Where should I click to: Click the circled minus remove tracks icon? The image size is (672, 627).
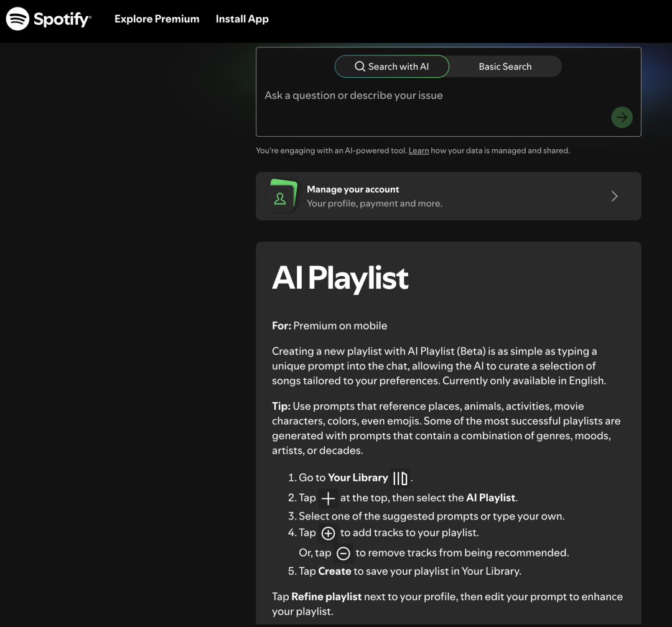(343, 553)
